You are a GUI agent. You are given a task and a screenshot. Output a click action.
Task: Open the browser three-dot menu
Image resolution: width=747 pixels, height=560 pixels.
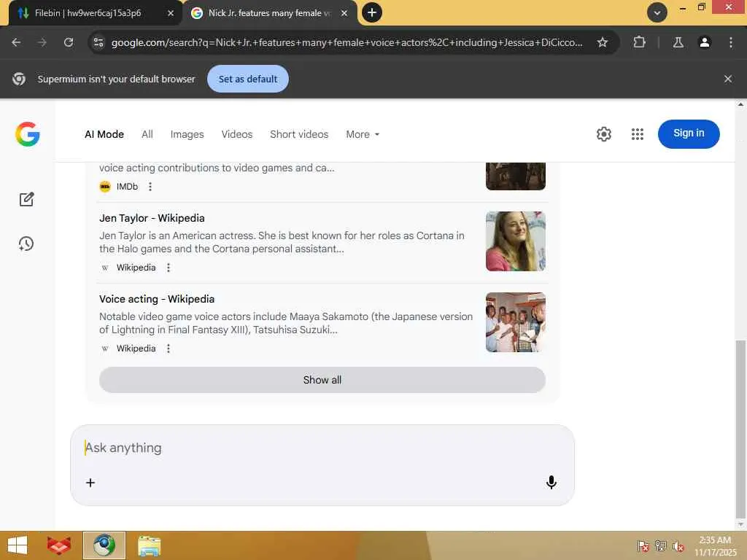(731, 42)
